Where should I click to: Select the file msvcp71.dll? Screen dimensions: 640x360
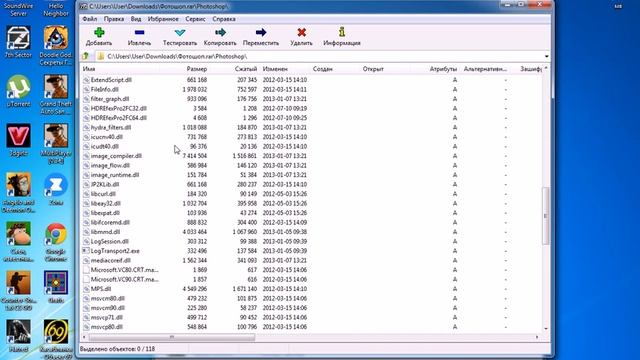click(x=107, y=317)
